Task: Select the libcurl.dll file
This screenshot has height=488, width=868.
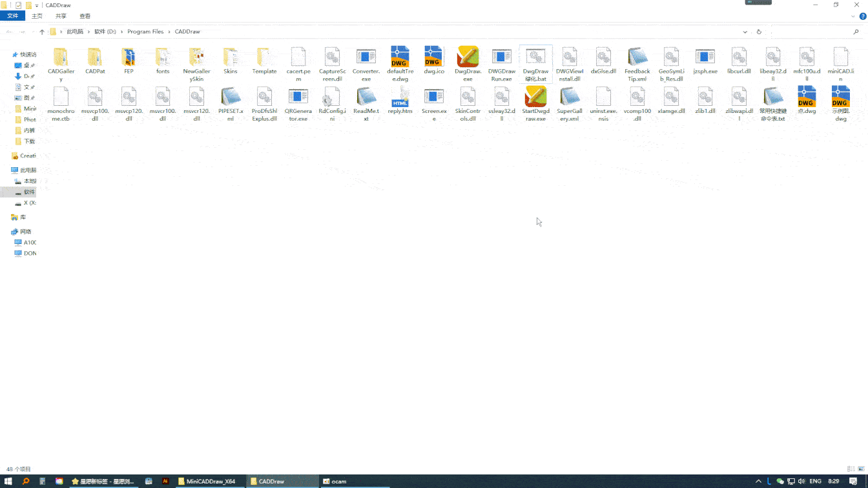Action: click(x=739, y=61)
